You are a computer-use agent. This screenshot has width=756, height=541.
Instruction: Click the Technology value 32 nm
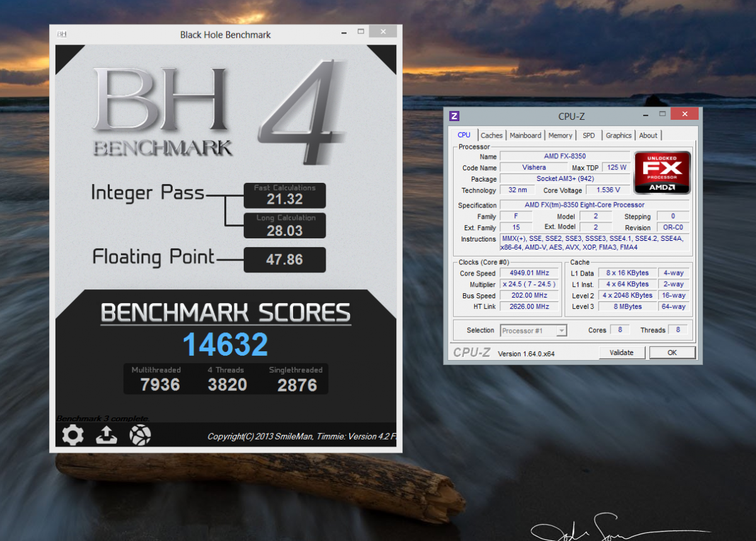[517, 190]
